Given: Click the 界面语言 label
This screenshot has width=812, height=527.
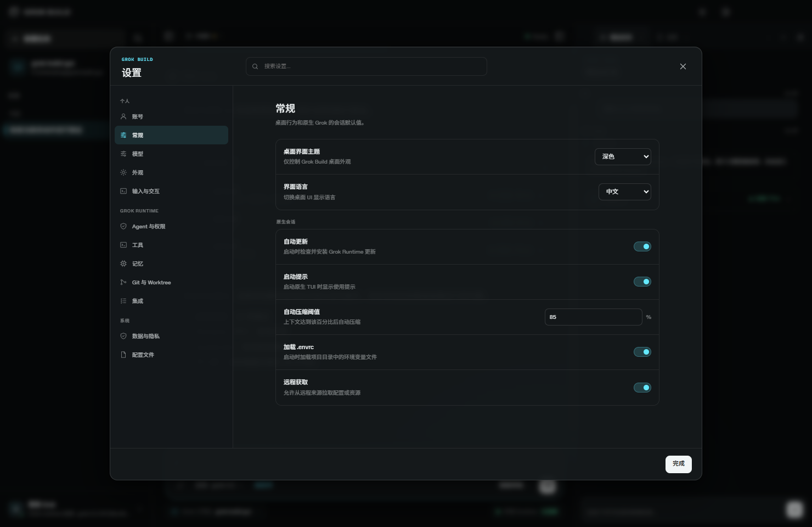Looking at the screenshot, I should click(296, 187).
